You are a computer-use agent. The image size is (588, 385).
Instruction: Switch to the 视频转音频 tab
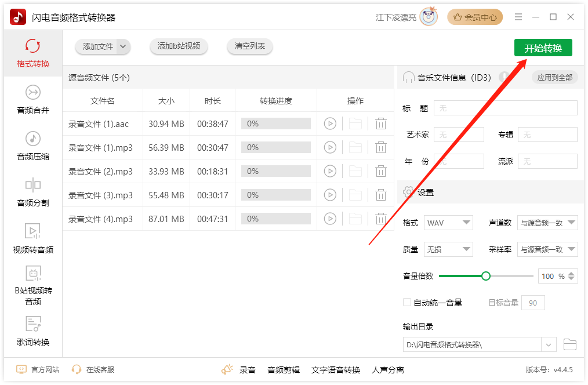(33, 240)
